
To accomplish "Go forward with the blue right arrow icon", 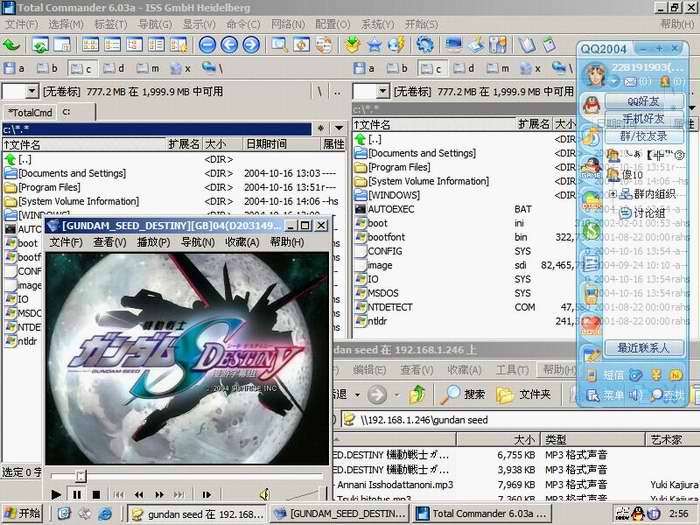I will (x=251, y=45).
